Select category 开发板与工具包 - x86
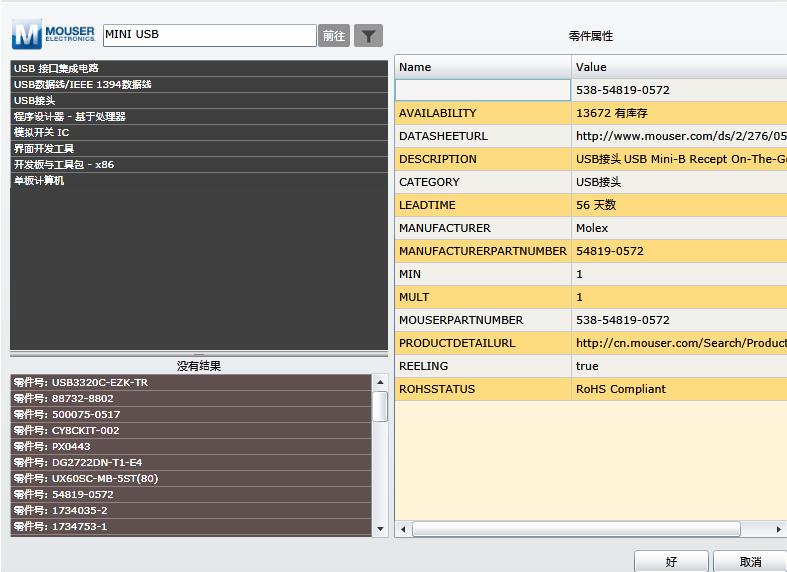Image resolution: width=787 pixels, height=572 pixels. click(x=199, y=165)
